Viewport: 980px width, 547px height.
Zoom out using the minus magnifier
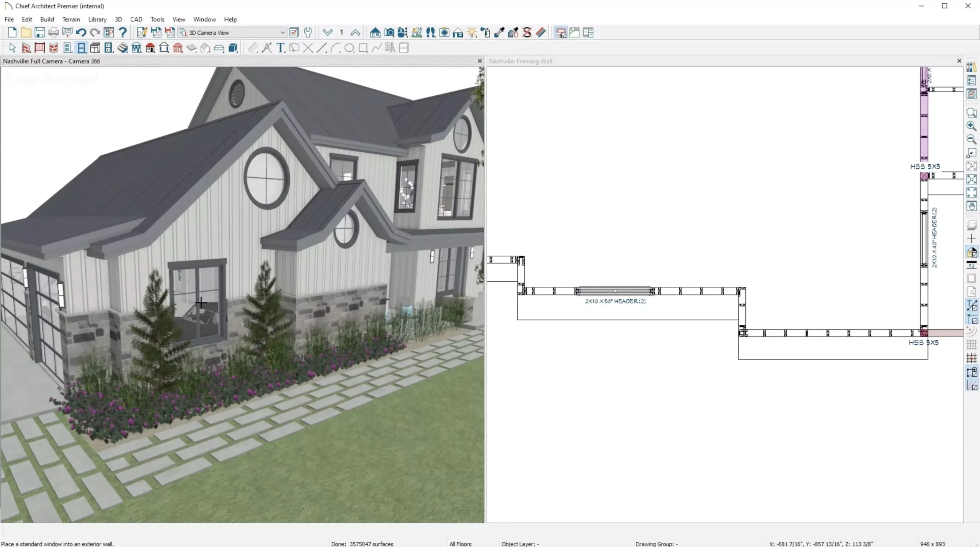tap(972, 139)
